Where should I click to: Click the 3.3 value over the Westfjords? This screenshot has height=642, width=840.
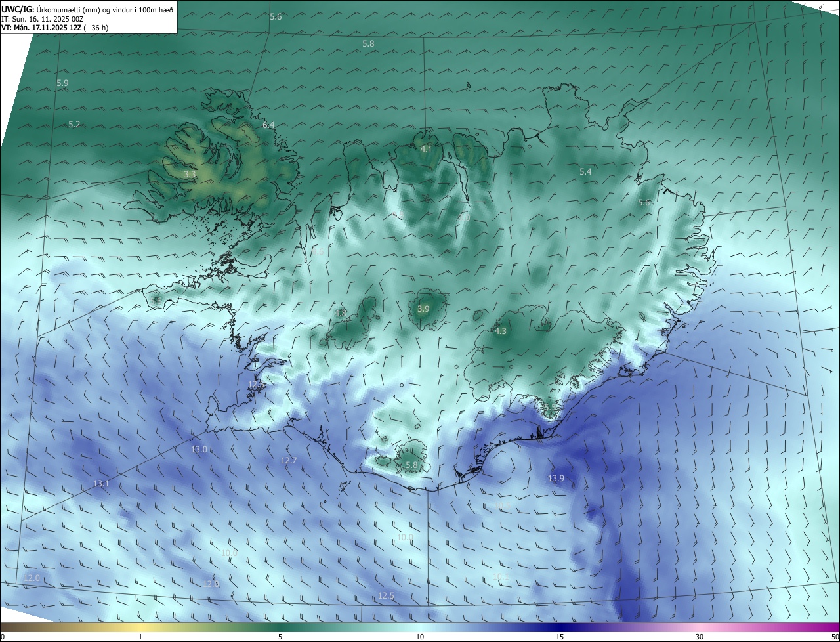point(190,175)
